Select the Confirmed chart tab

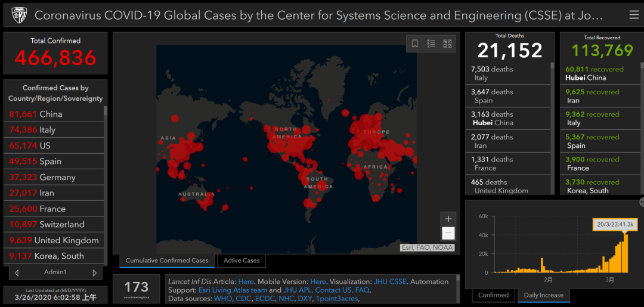pos(494,295)
